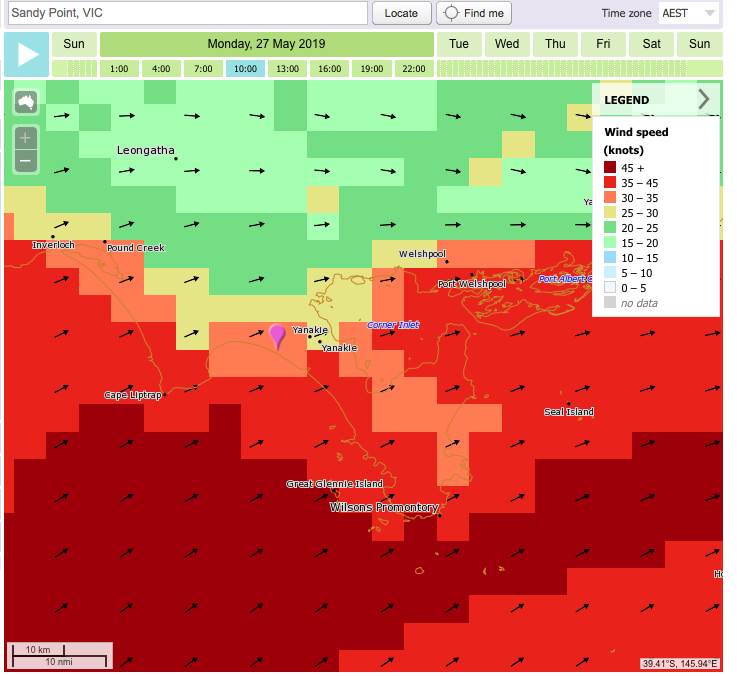Zoom out on the map
737x676 pixels.
(x=26, y=160)
